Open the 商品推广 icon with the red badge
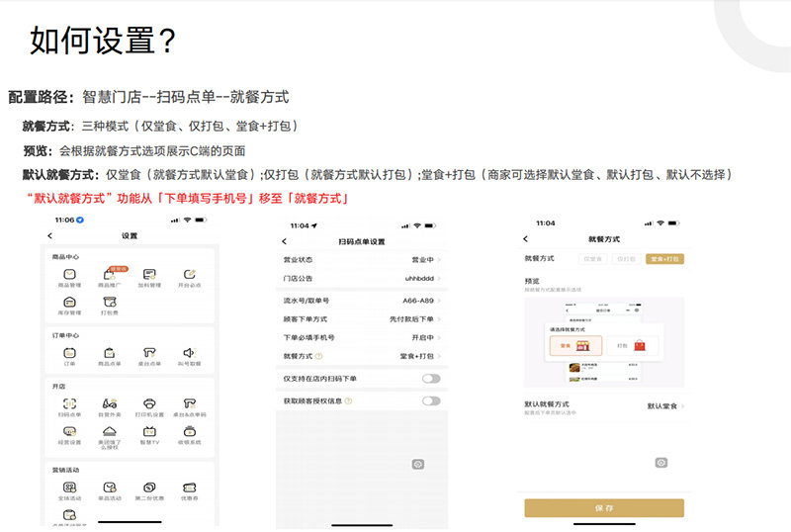The height and width of the screenshot is (532, 791). [x=110, y=278]
